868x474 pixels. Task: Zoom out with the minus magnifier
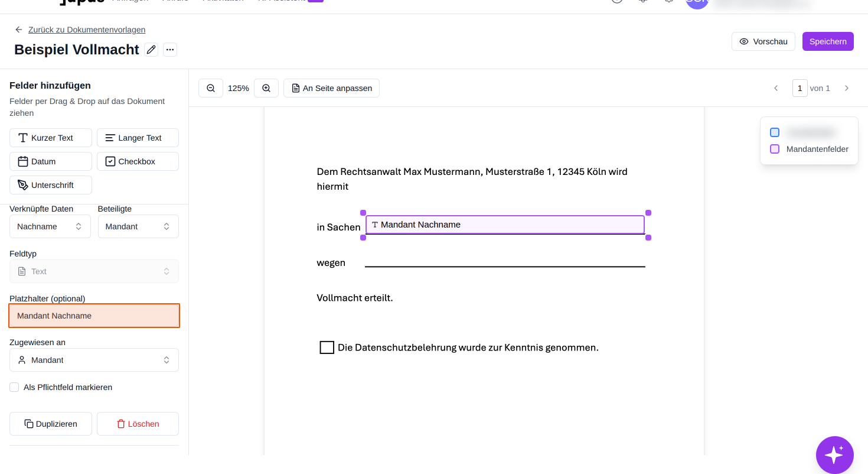(211, 88)
